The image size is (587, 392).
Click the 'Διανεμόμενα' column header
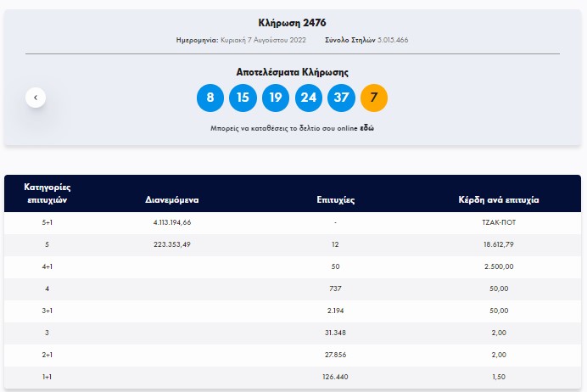coord(172,200)
